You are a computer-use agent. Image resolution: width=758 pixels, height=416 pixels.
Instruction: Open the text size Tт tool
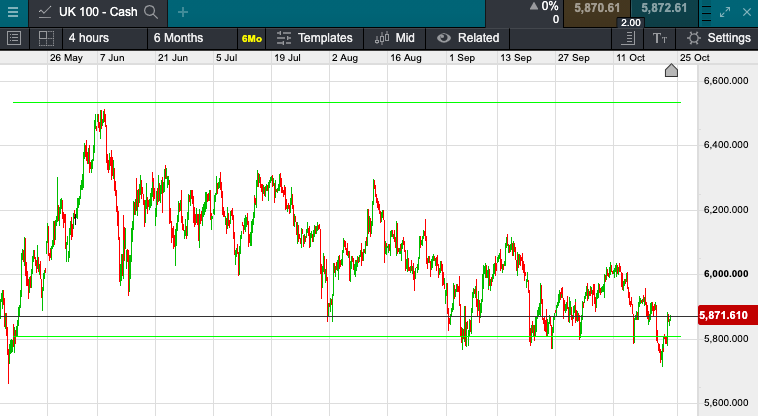[660, 38]
